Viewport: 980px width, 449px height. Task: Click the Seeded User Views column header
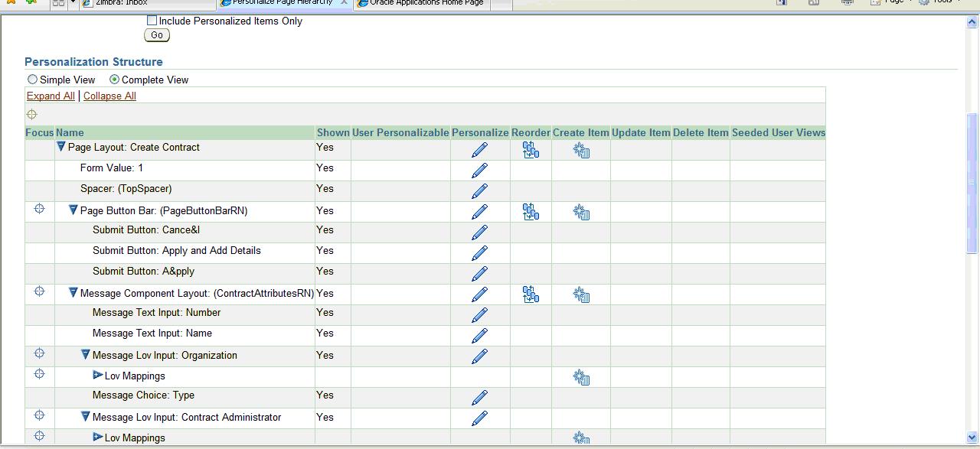(x=778, y=132)
